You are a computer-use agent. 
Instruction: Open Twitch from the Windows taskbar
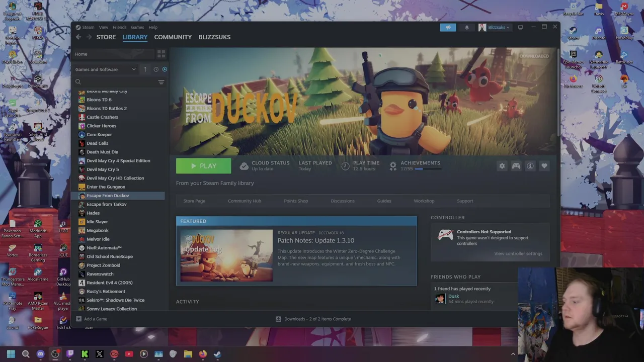tap(70, 354)
